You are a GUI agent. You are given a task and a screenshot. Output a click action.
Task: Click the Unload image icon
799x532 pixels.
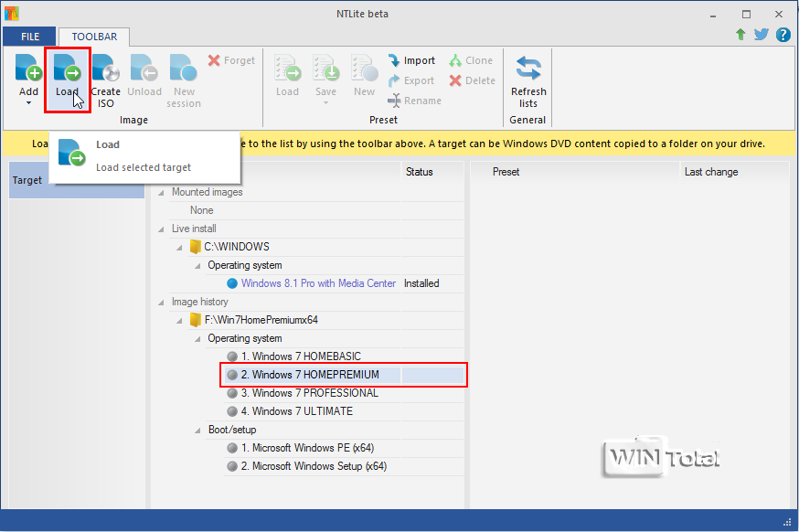pos(144,68)
